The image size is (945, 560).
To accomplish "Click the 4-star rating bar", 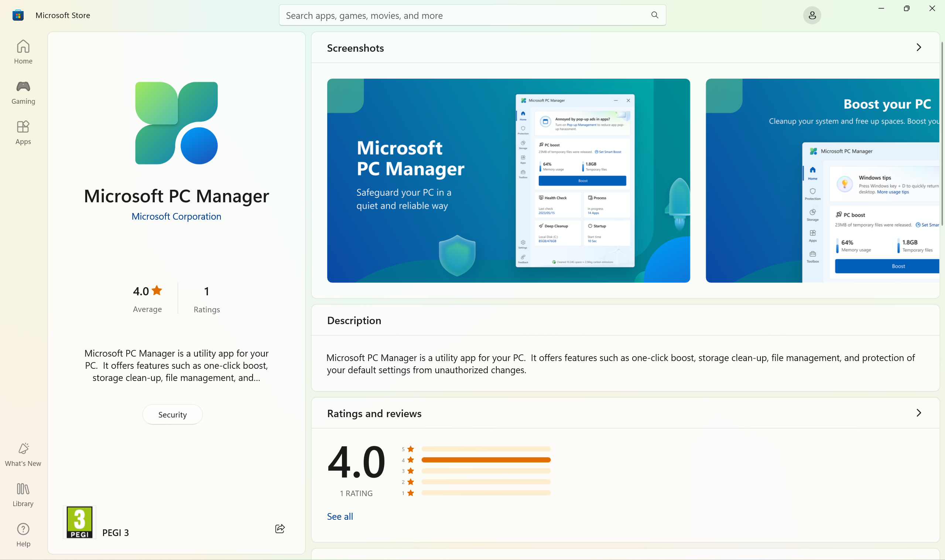I will pyautogui.click(x=486, y=460).
